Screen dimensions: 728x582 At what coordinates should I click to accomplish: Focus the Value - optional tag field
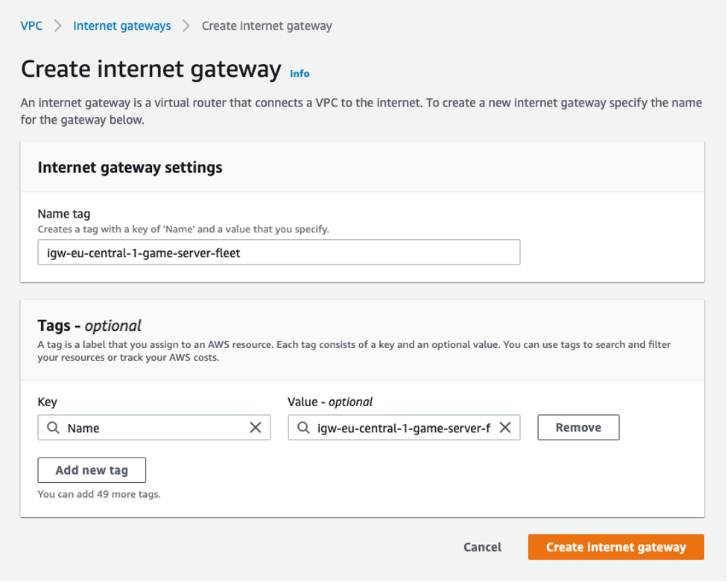[402, 428]
